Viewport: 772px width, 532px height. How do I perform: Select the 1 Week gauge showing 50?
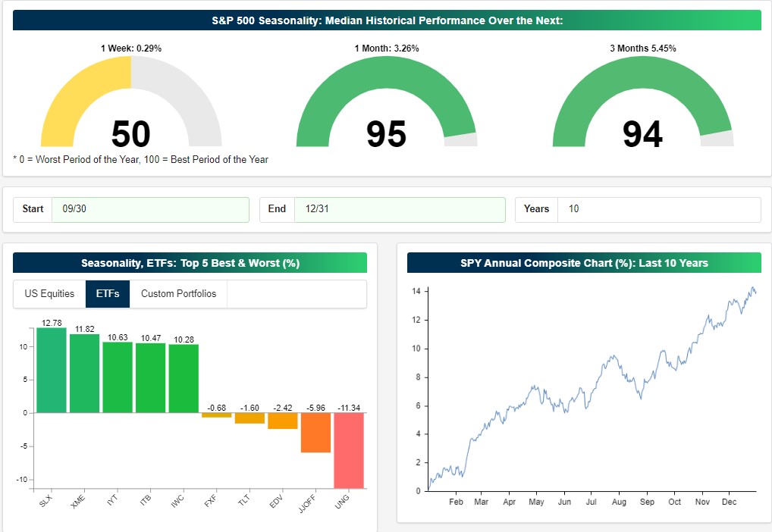click(131, 102)
